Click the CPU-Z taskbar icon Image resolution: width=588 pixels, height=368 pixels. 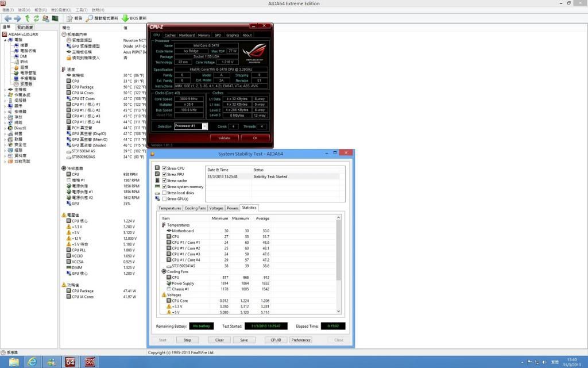pos(90,362)
